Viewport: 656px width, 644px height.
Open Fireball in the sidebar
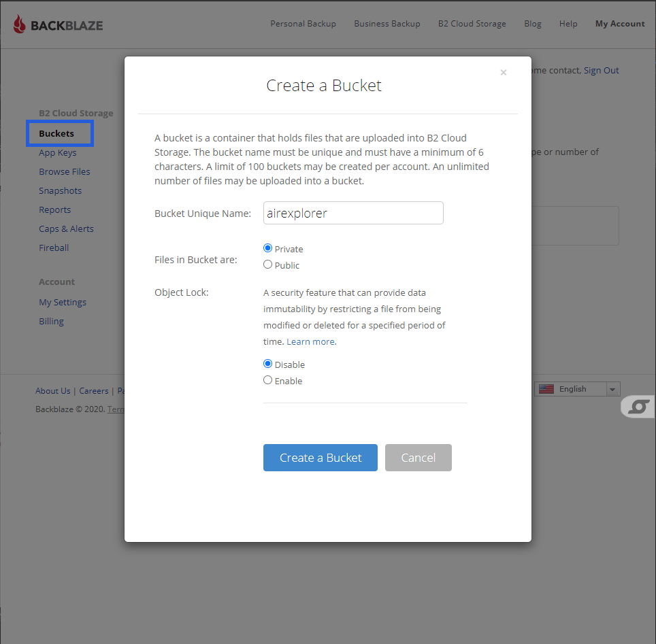coord(54,248)
